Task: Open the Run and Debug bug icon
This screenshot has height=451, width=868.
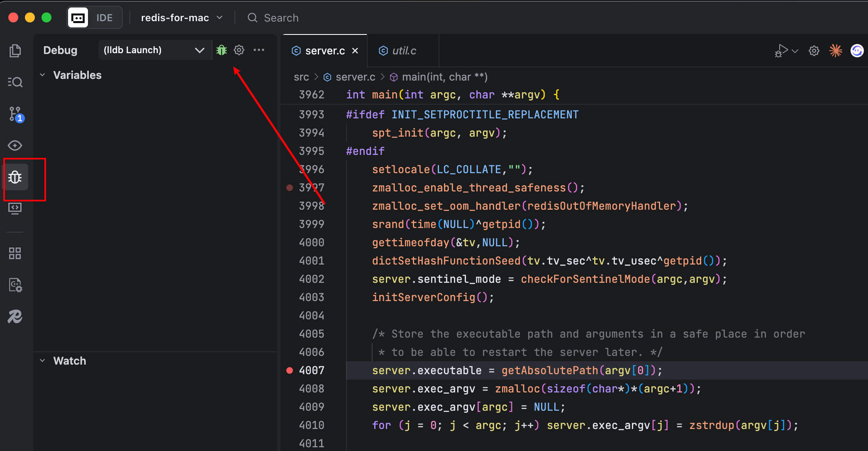Action: point(15,177)
